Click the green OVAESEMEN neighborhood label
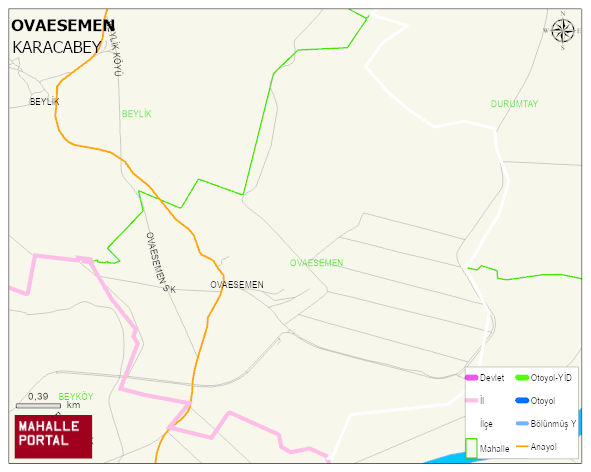The width and height of the screenshot is (591, 472). (x=316, y=263)
